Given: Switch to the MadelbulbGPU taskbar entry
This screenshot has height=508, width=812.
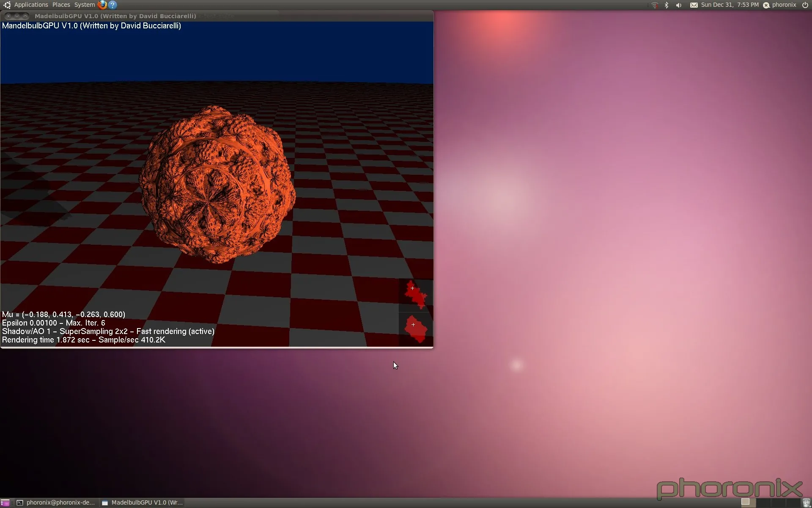Looking at the screenshot, I should [x=143, y=503].
